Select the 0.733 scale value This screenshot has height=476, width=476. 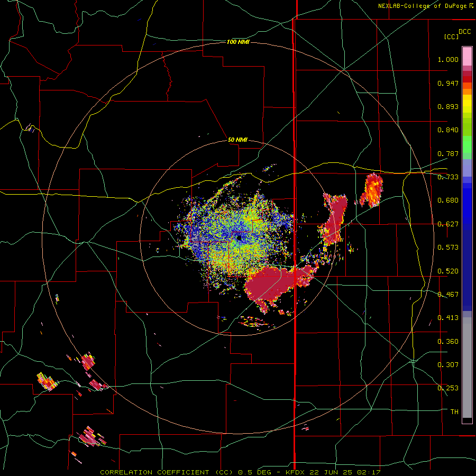[448, 177]
